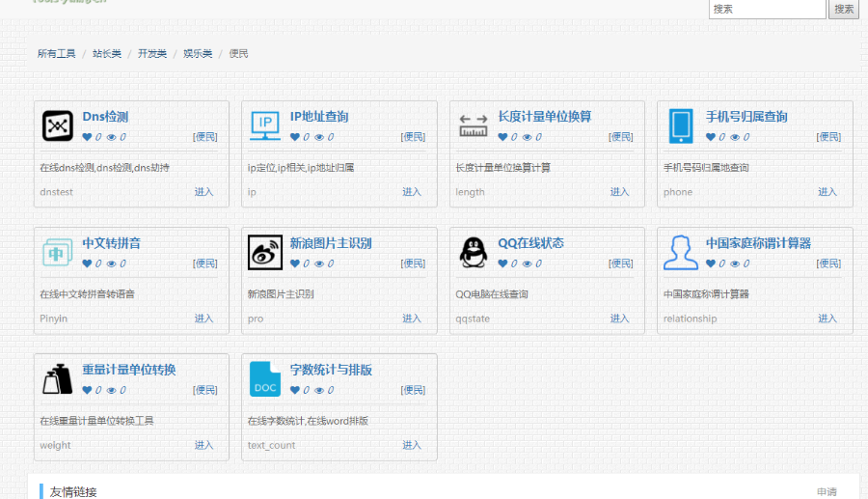The width and height of the screenshot is (868, 499).
Task: Click 进入 link for 手机号归属查询
Action: click(x=827, y=192)
